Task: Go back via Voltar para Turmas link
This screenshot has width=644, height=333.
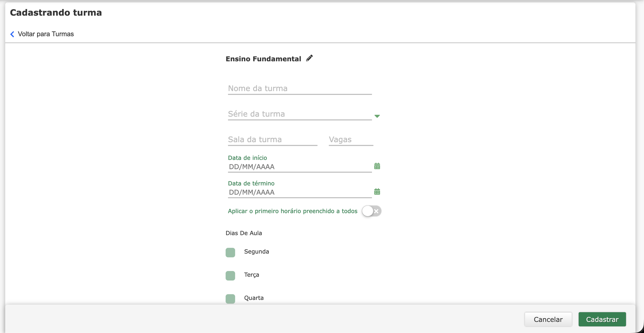Action: pyautogui.click(x=46, y=34)
